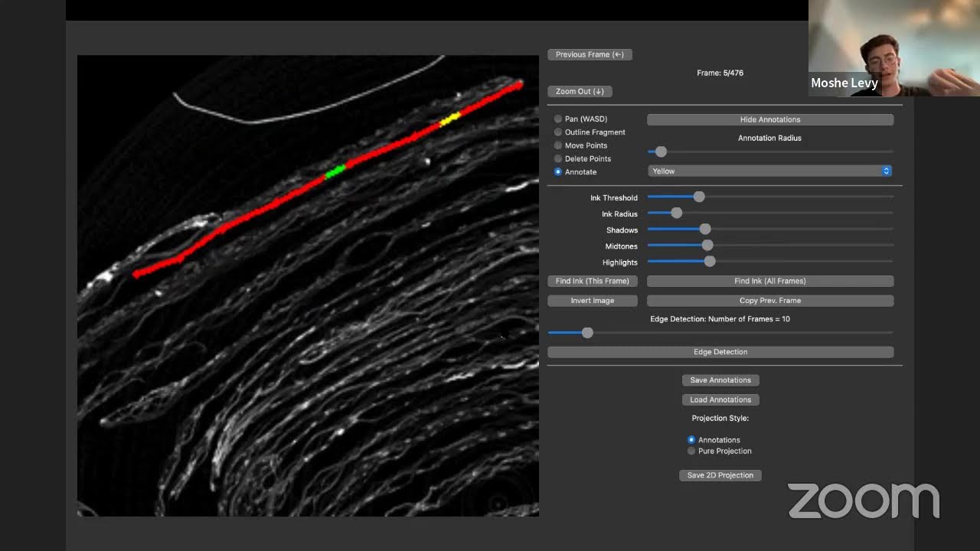The image size is (980, 551).
Task: Click Find Ink (All Frames)
Action: [x=770, y=281]
